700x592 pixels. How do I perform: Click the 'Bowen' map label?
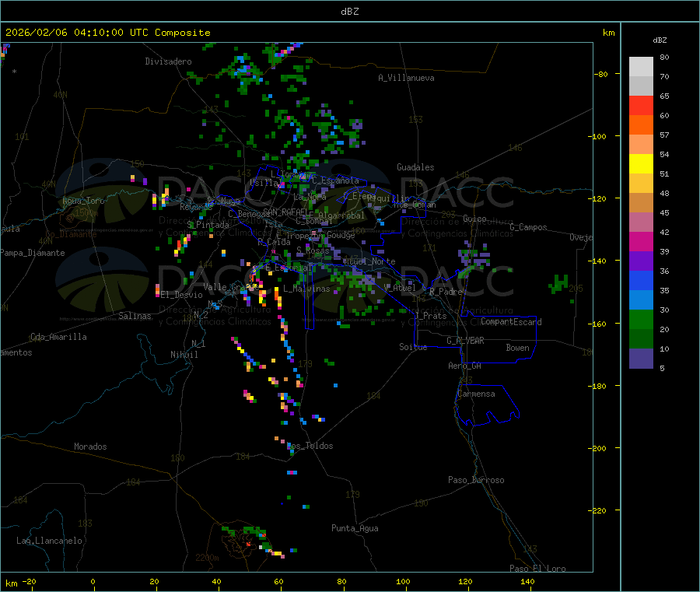click(518, 348)
